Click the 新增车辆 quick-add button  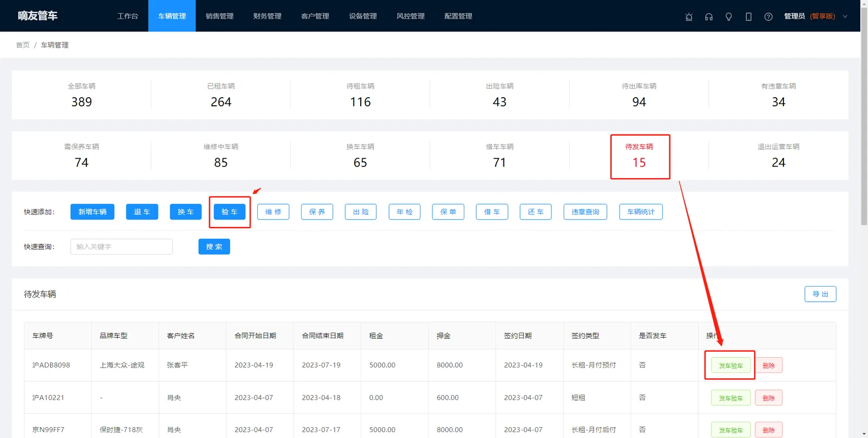point(92,212)
